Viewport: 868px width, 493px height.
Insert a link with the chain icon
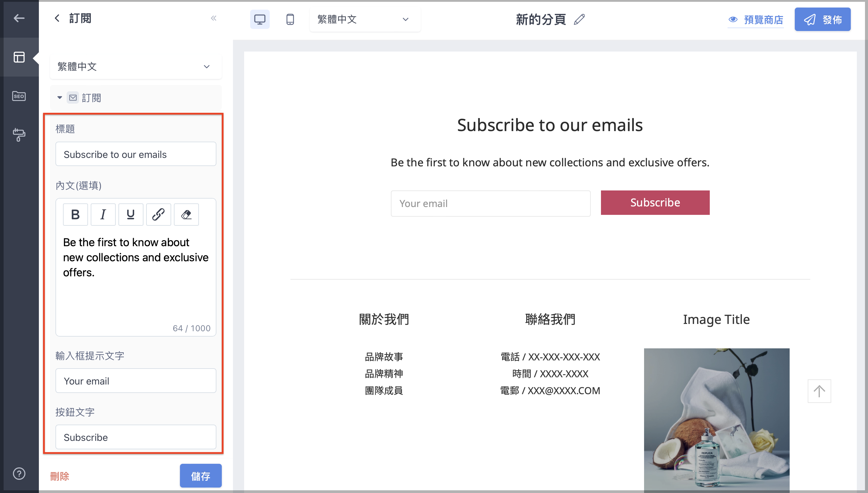(159, 214)
